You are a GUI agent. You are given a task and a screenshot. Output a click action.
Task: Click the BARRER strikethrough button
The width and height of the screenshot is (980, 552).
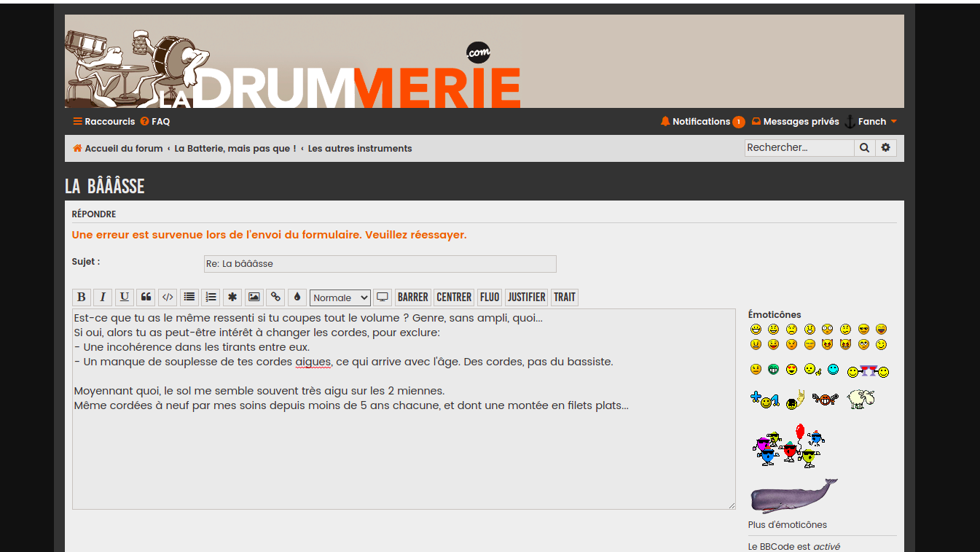(x=413, y=298)
